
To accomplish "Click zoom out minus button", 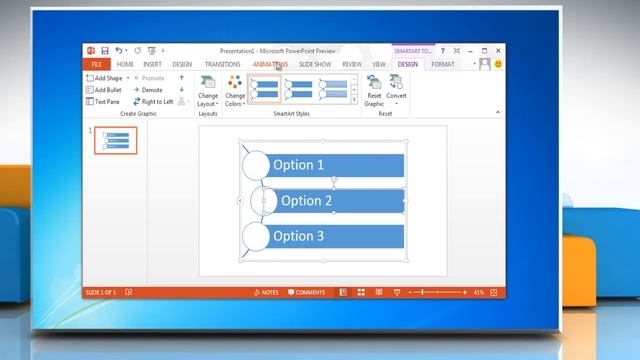I will (410, 292).
